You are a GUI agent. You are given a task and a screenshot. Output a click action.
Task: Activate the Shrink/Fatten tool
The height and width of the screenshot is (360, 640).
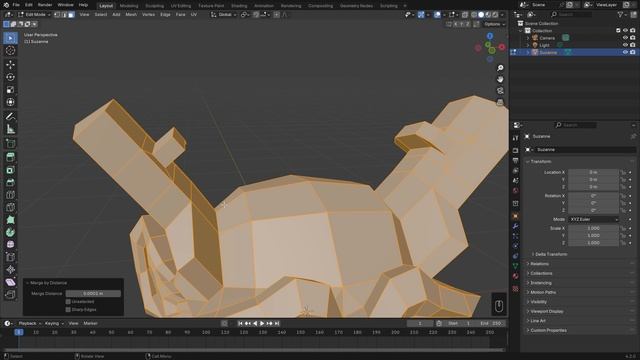pos(11,269)
